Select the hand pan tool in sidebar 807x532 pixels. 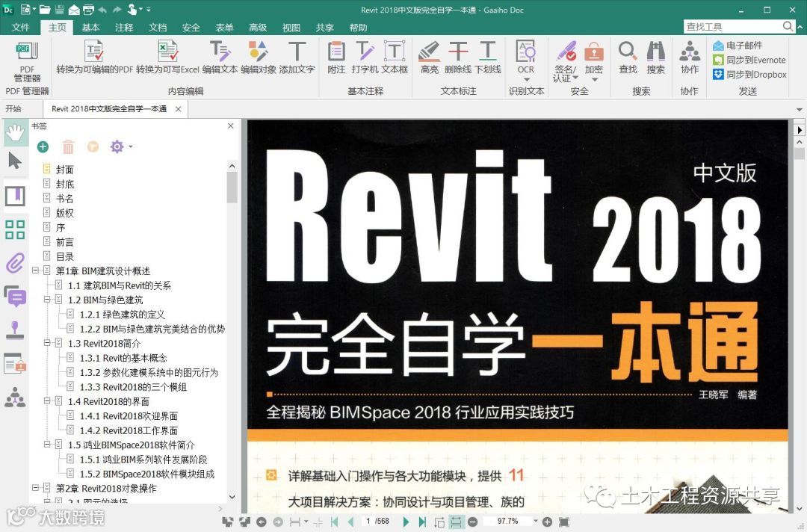coord(16,132)
